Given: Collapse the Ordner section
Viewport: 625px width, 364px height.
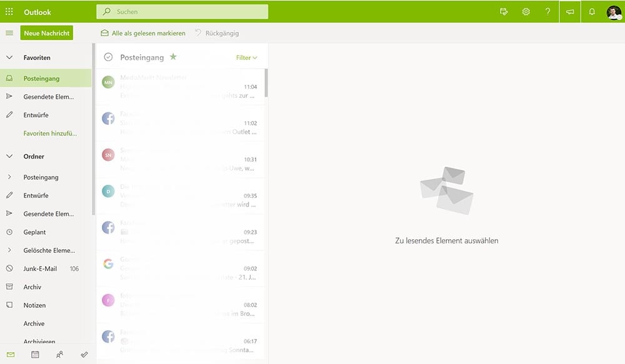Looking at the screenshot, I should [9, 157].
